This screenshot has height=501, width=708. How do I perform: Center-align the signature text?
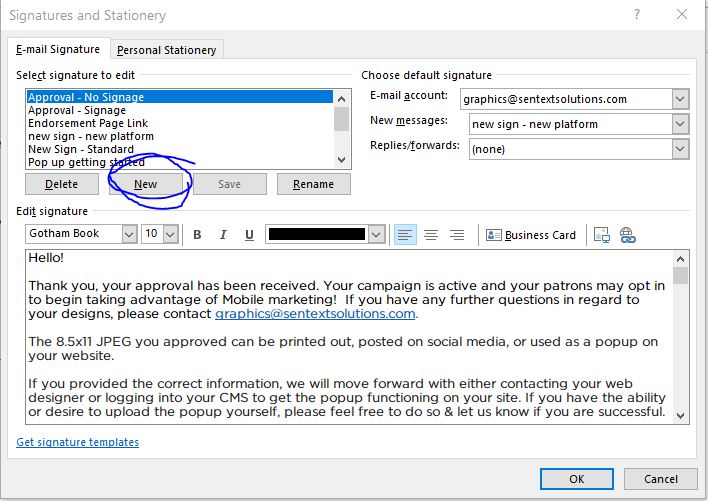point(431,235)
